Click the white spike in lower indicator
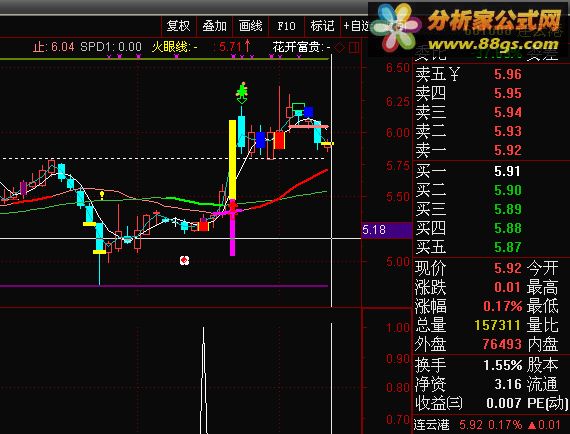Screen dimensions: 570x434 pyautogui.click(x=204, y=380)
